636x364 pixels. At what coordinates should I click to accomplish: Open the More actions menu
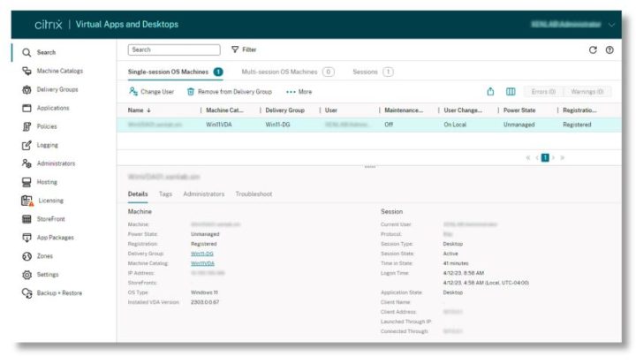[299, 91]
